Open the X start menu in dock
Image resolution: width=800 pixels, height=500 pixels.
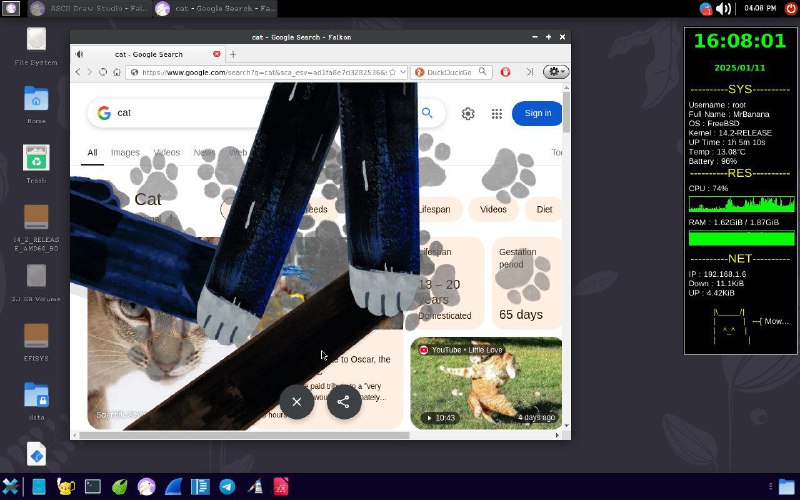[10, 486]
